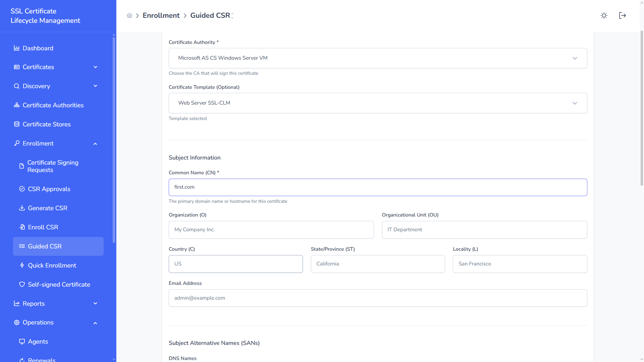The height and width of the screenshot is (362, 644).
Task: Open the Certificate Authority dropdown
Action: coord(378,58)
